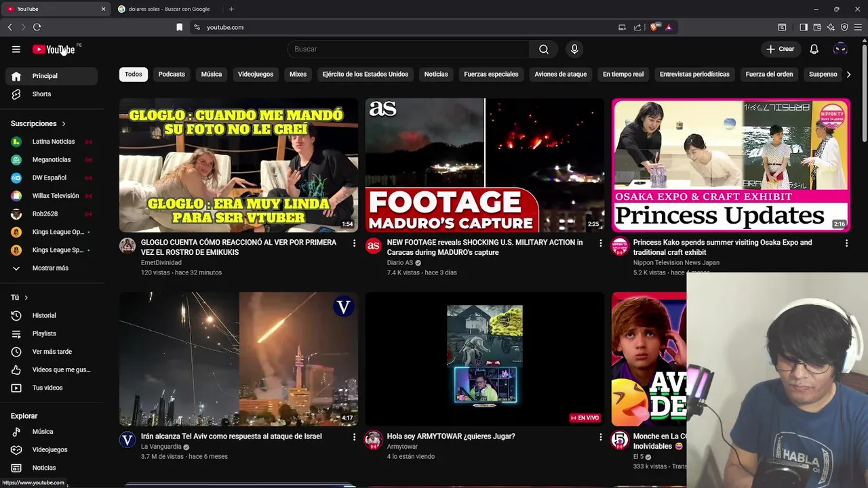Click the search magnifier button
Image resolution: width=868 pixels, height=488 pixels.
tap(544, 49)
